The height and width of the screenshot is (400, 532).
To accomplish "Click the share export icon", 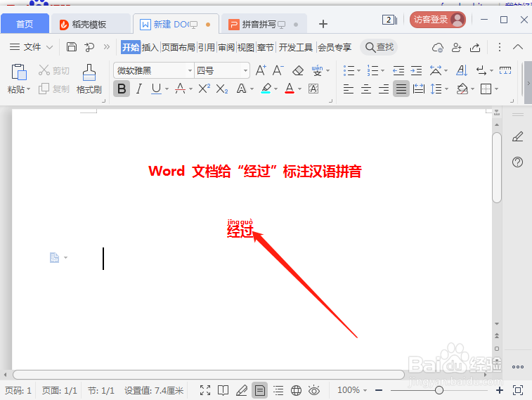I will point(475,47).
